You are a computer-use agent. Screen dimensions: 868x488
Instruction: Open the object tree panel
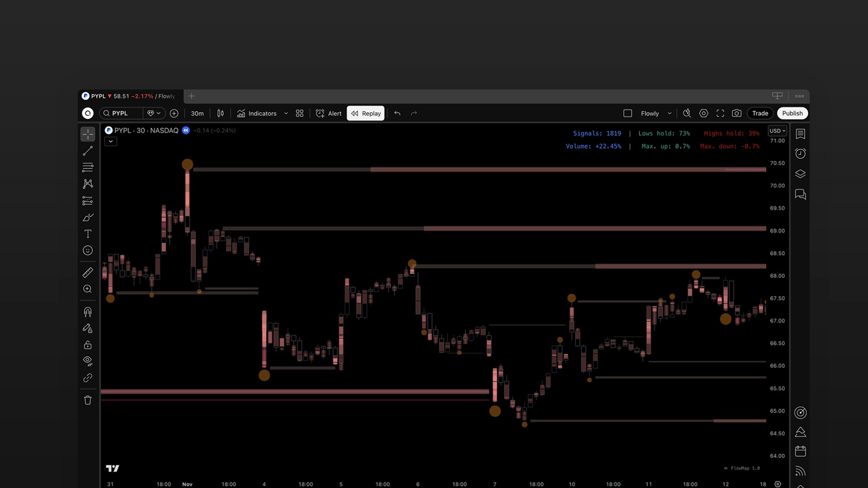800,174
